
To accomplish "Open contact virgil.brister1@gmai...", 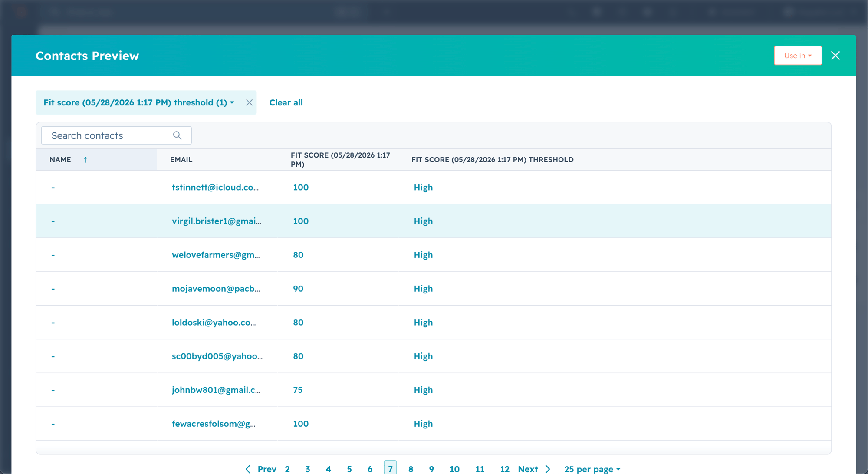I will pos(217,221).
